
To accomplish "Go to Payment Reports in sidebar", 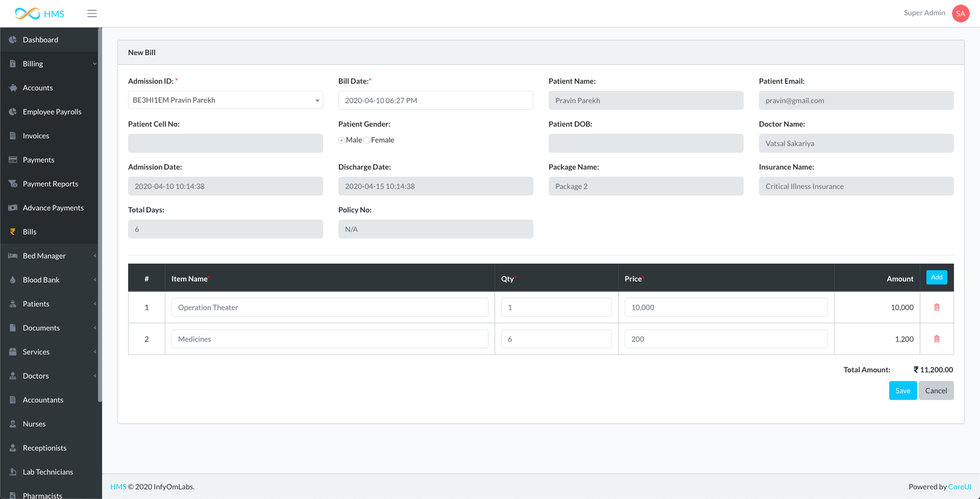I will (x=50, y=184).
